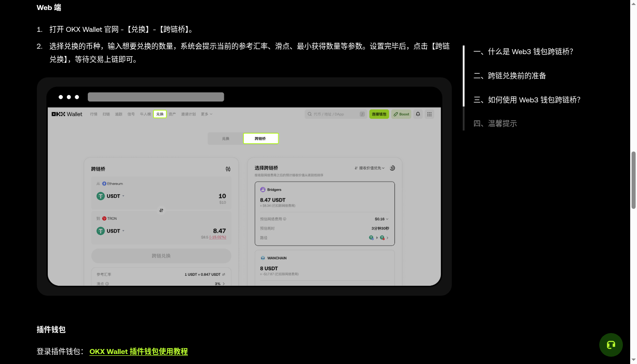The image size is (637, 364).
Task: Click the info icon beside 滑点
Action: coord(107,284)
